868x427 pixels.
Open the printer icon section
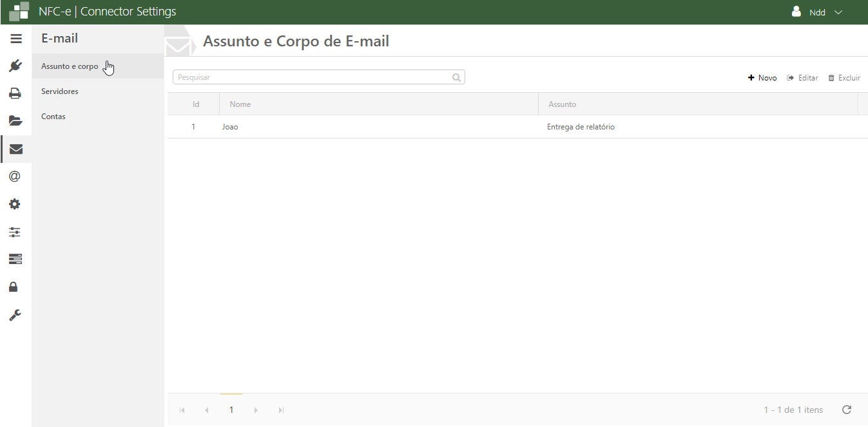tap(15, 93)
